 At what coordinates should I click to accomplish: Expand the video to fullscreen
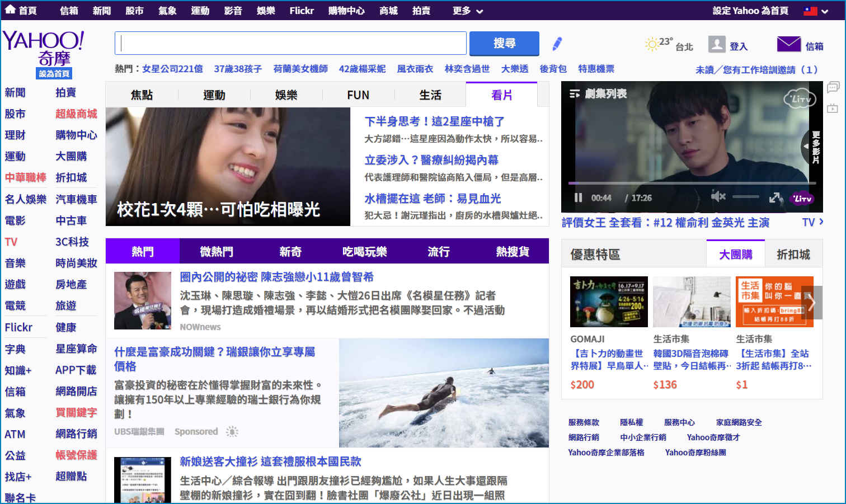775,197
